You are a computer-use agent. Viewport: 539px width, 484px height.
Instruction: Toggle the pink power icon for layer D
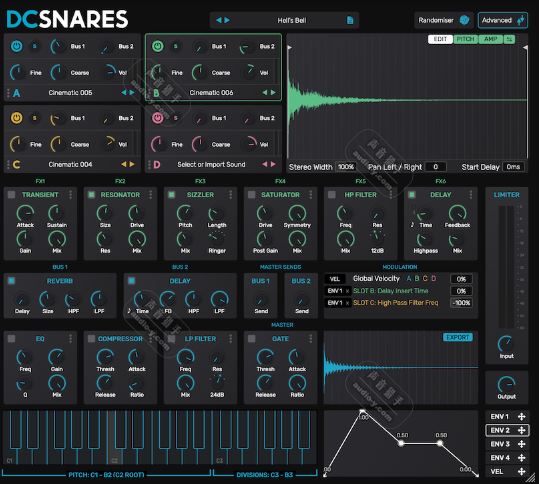(157, 118)
